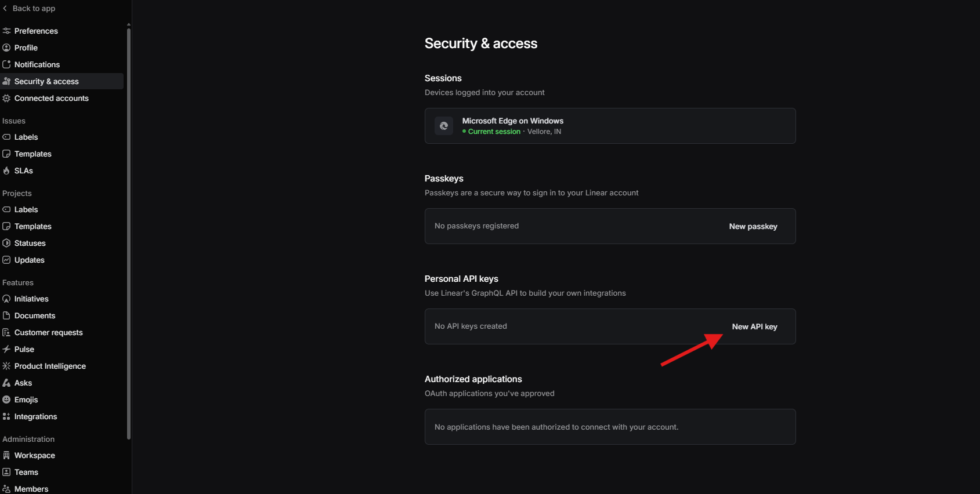Click the New API key button

754,326
